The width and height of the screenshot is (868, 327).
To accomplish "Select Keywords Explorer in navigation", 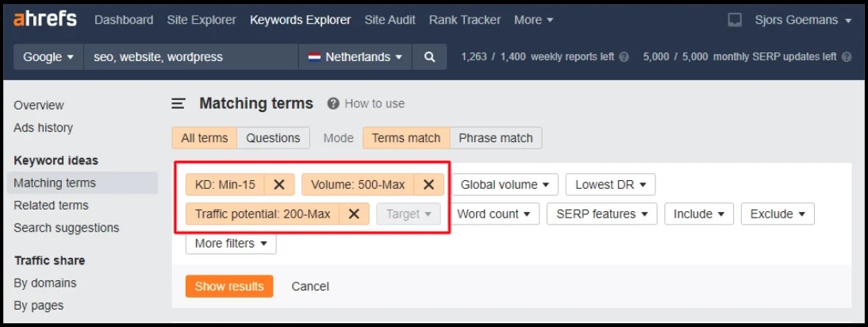I will 301,20.
